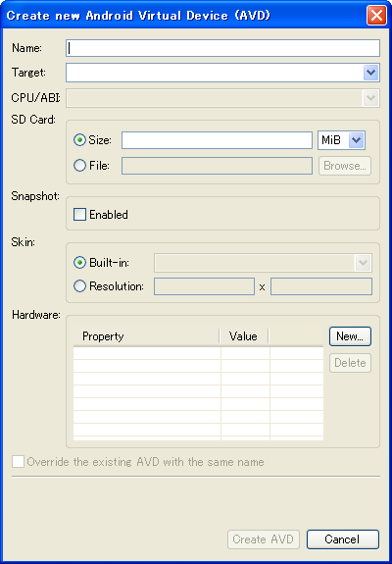Check Override the existing AVD checkbox
392x564 pixels.
pyautogui.click(x=18, y=462)
